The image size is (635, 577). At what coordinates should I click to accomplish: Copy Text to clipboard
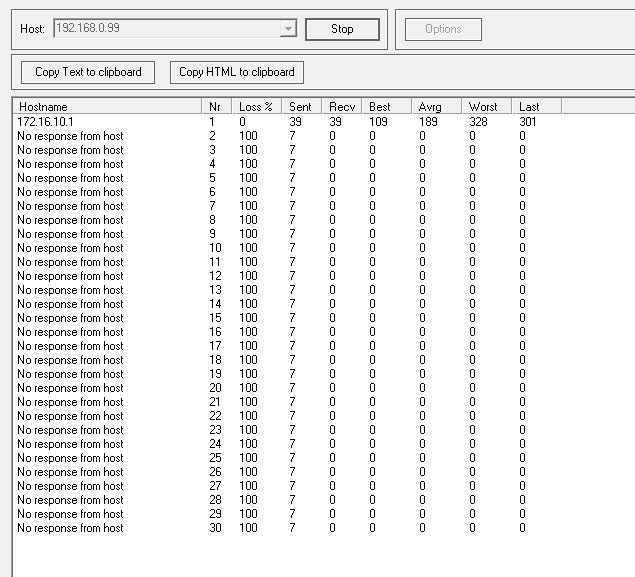click(x=88, y=72)
